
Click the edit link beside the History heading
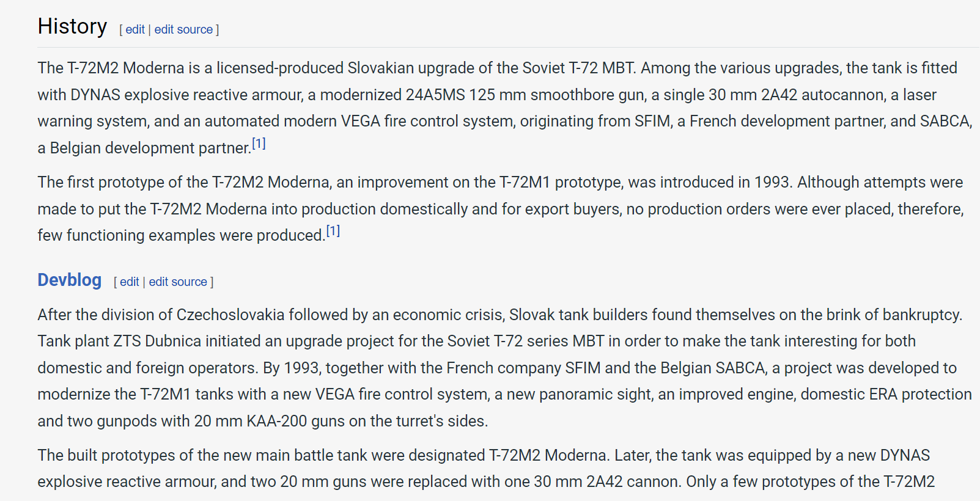[134, 29]
